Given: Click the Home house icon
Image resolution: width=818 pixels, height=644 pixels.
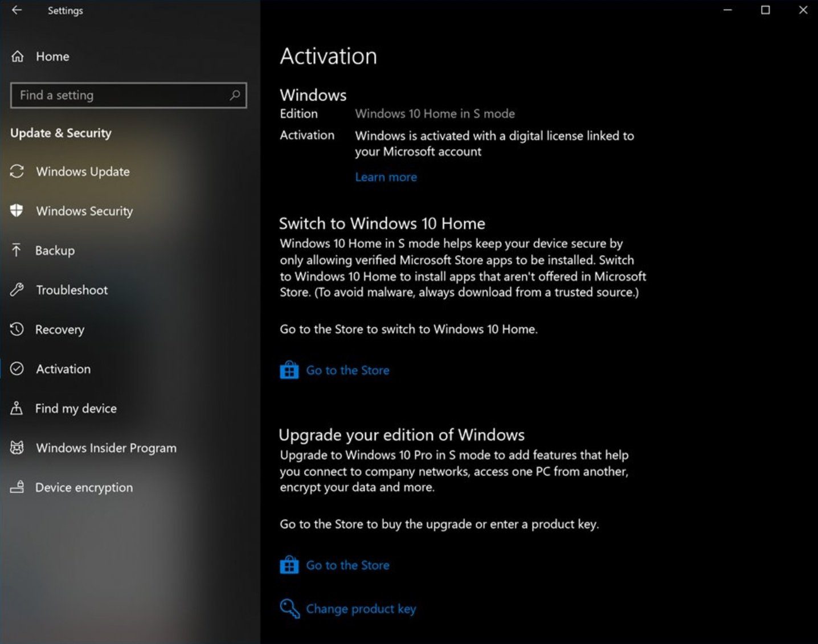Looking at the screenshot, I should click(18, 56).
